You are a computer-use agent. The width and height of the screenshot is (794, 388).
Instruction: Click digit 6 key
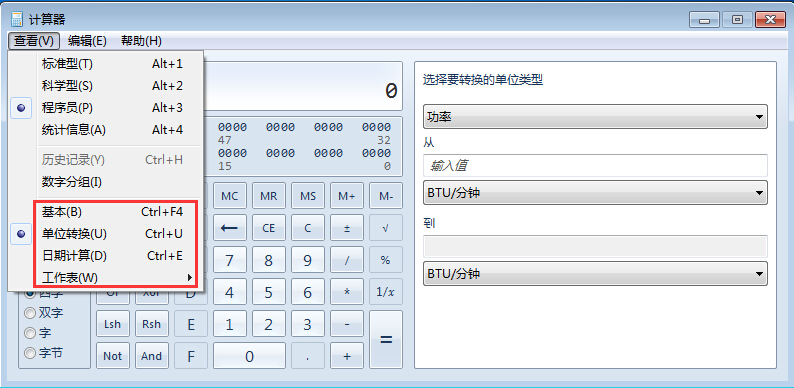(307, 292)
